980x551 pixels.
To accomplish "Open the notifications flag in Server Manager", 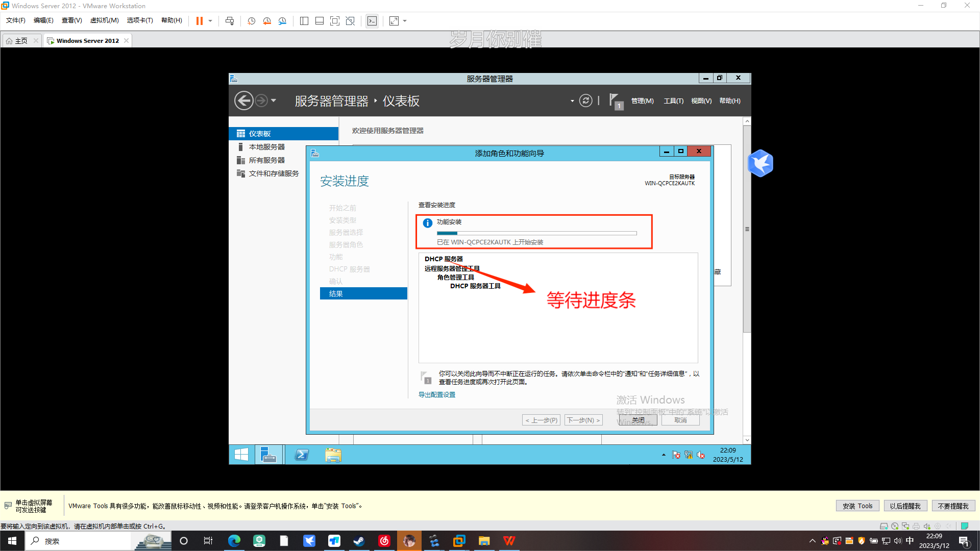I will 615,101.
